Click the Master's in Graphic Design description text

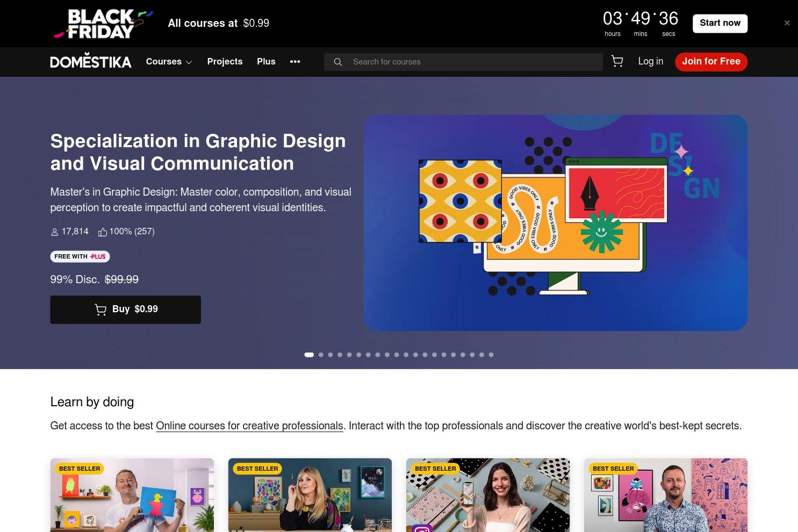201,200
